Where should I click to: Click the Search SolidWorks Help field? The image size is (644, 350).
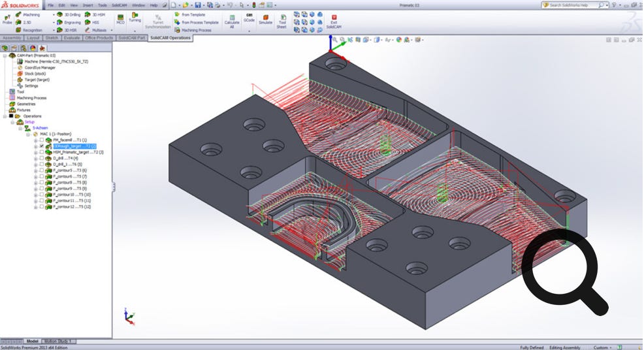573,5
